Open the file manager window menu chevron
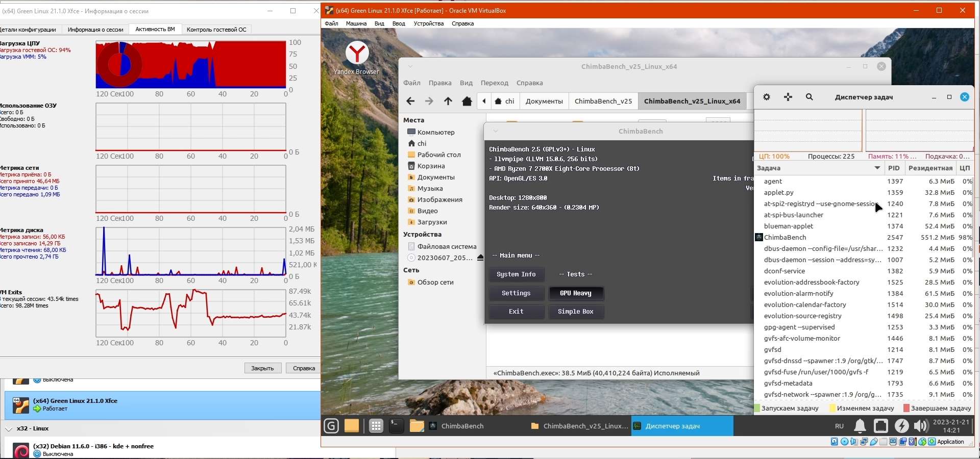The height and width of the screenshot is (459, 980). click(x=410, y=66)
